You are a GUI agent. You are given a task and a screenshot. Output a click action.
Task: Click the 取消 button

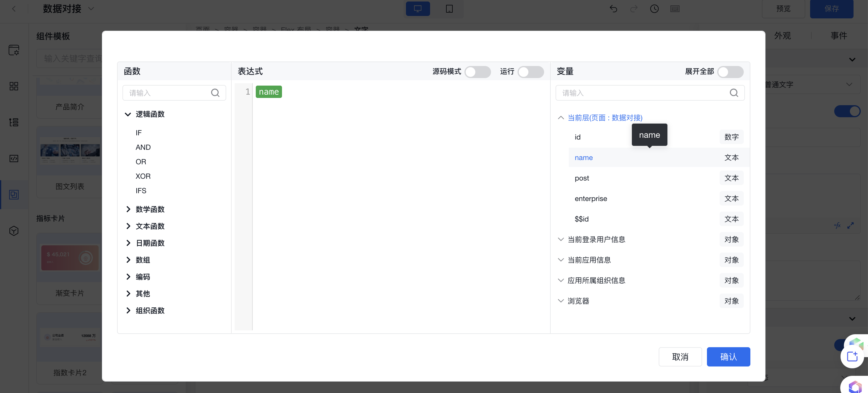(680, 357)
